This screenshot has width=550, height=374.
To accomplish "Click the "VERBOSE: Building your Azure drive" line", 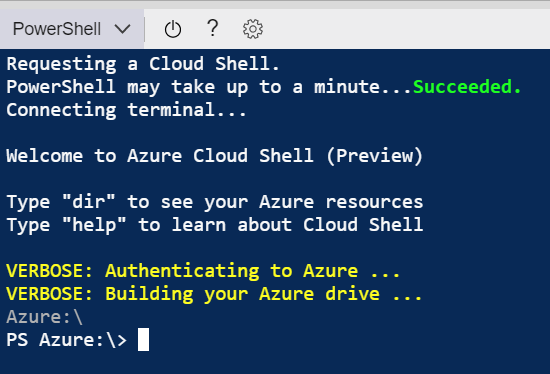I will pyautogui.click(x=214, y=294).
